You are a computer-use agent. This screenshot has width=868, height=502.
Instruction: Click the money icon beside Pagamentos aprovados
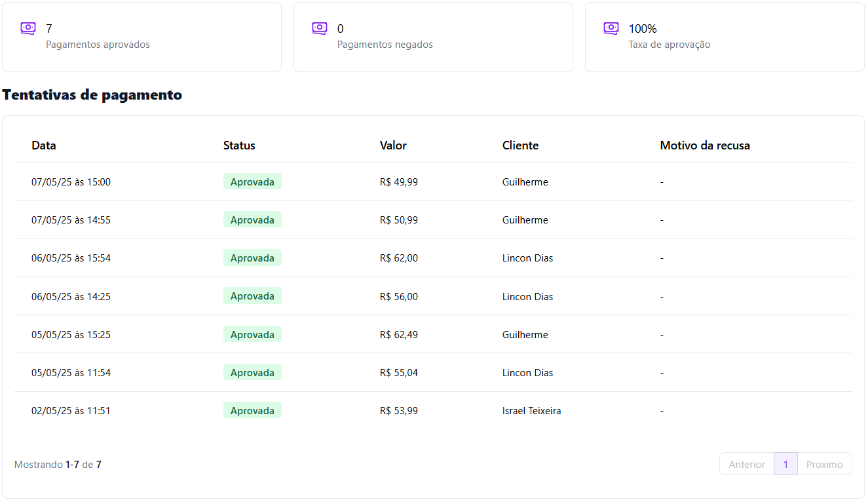coord(28,28)
